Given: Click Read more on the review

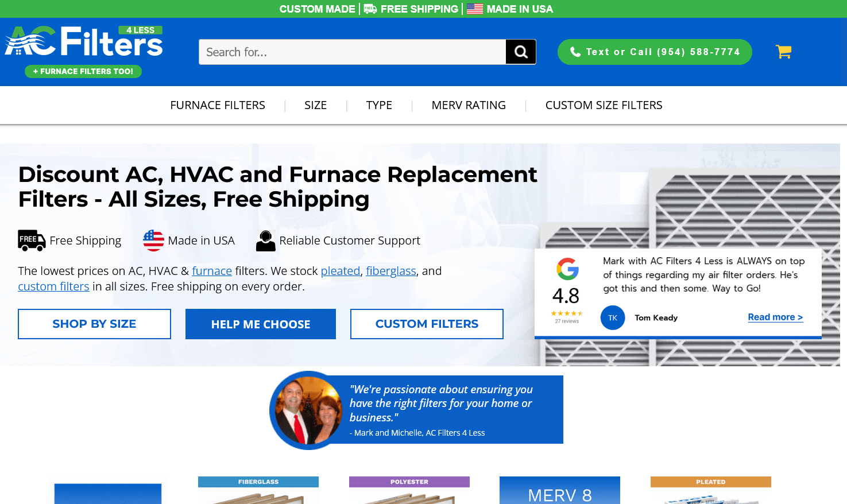Looking at the screenshot, I should click(x=775, y=317).
